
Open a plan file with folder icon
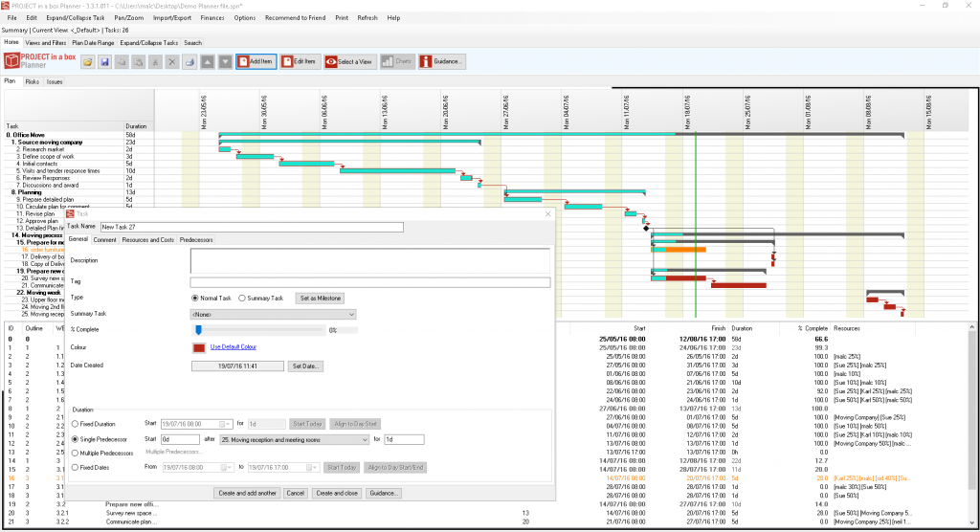tap(87, 62)
